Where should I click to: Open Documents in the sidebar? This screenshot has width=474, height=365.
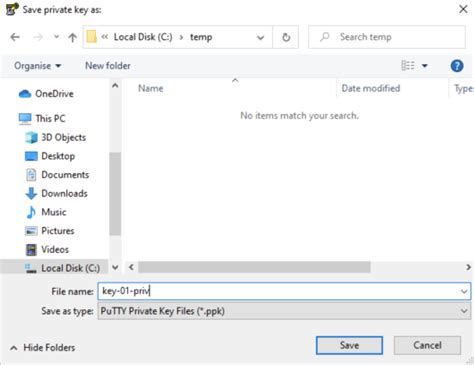tap(57, 174)
